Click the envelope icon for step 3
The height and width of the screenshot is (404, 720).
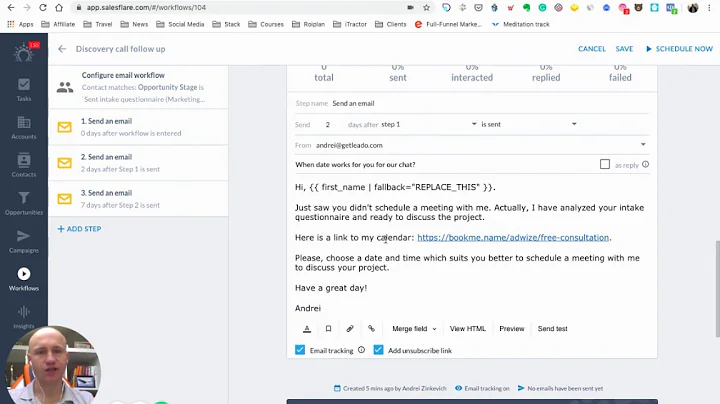(65, 199)
